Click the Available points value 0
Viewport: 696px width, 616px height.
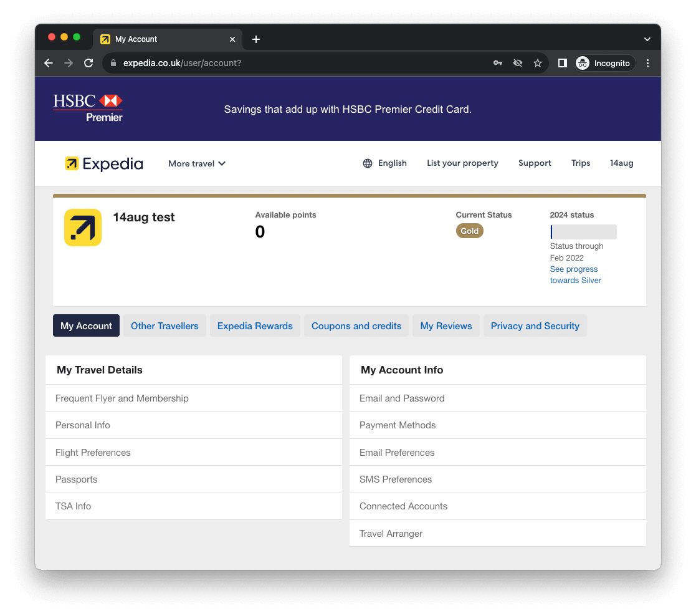pos(260,232)
